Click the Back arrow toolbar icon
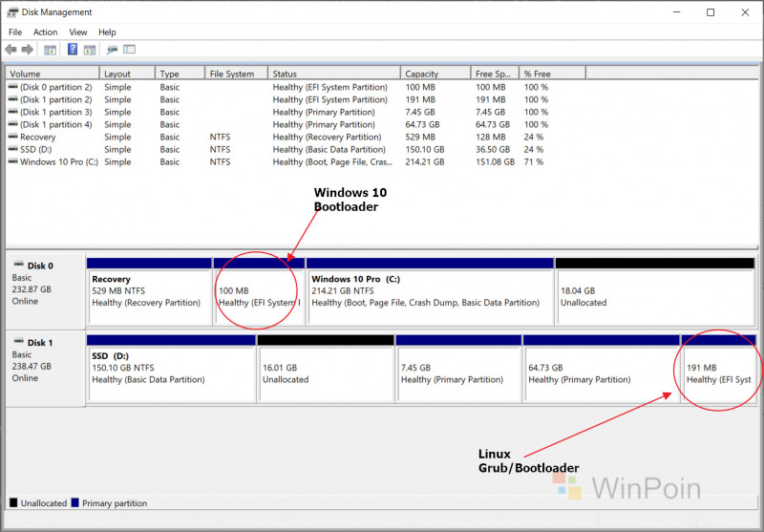This screenshot has height=532, width=764. (11, 50)
